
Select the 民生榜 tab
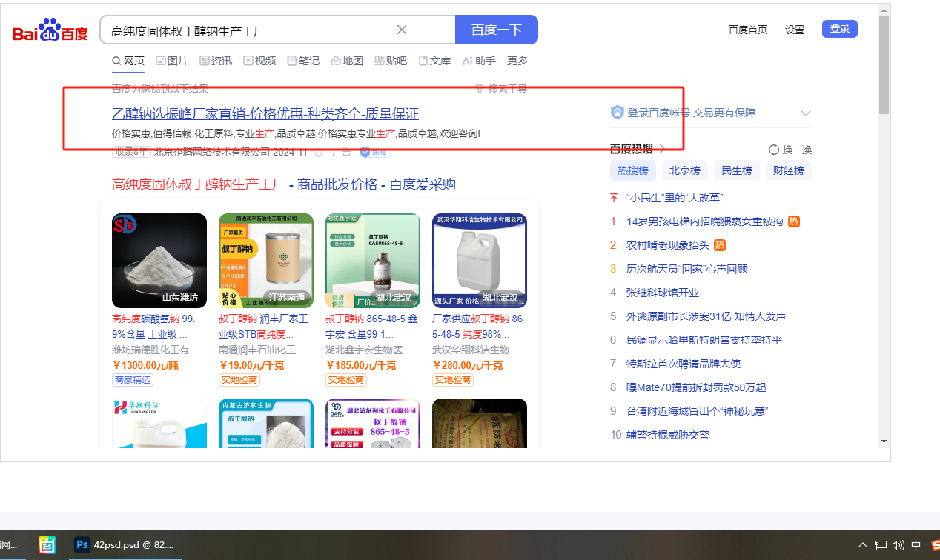pyautogui.click(x=737, y=170)
